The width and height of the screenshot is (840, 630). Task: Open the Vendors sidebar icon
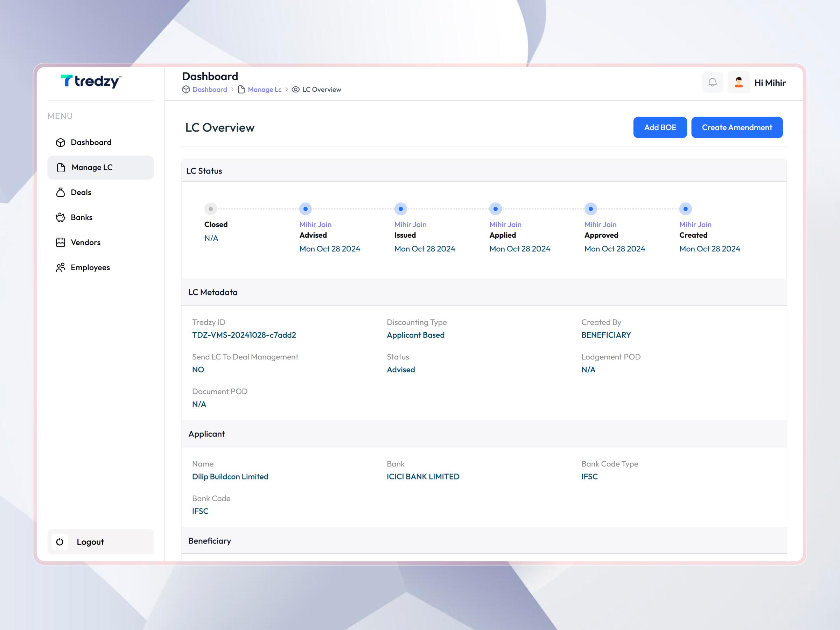(61, 242)
